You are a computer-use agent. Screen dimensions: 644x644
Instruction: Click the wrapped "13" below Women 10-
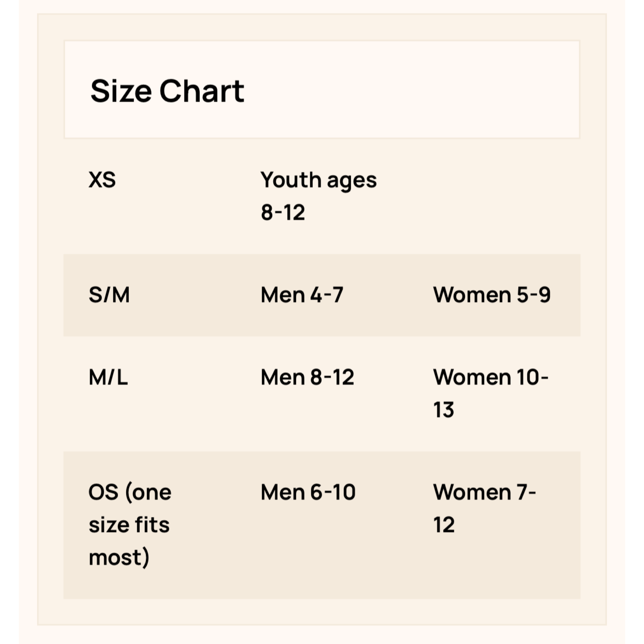pyautogui.click(x=444, y=410)
